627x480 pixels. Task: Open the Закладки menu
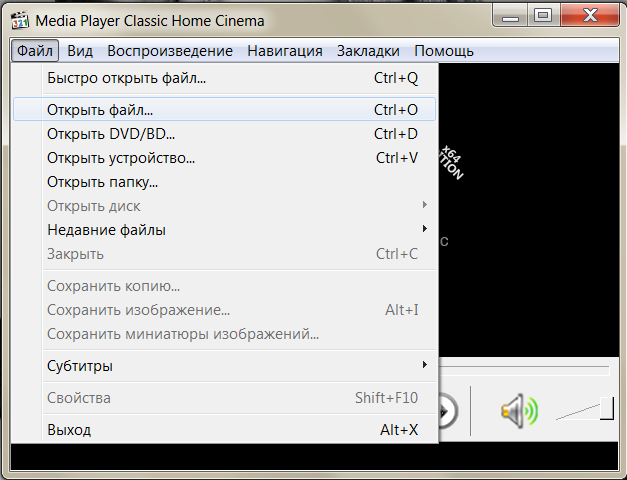tap(368, 51)
